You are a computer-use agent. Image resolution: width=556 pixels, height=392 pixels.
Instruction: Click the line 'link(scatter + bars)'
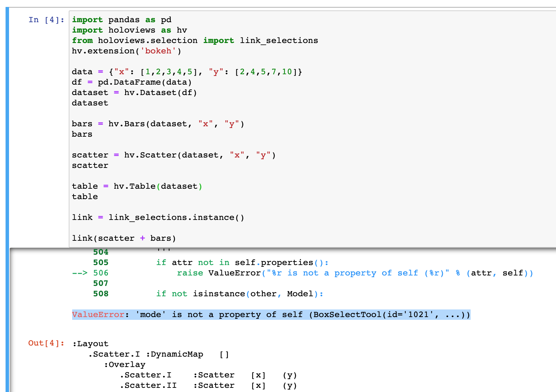click(x=124, y=238)
